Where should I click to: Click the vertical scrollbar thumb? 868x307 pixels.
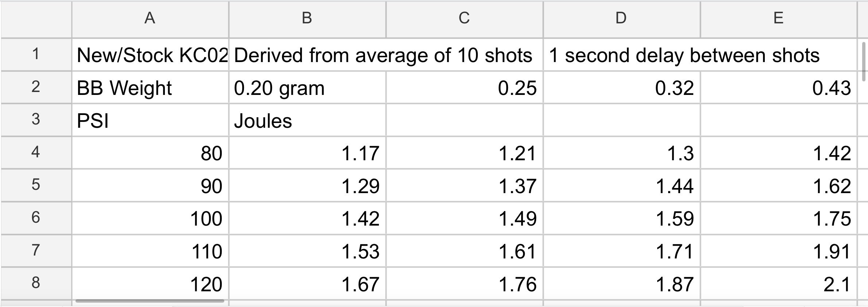(x=863, y=61)
